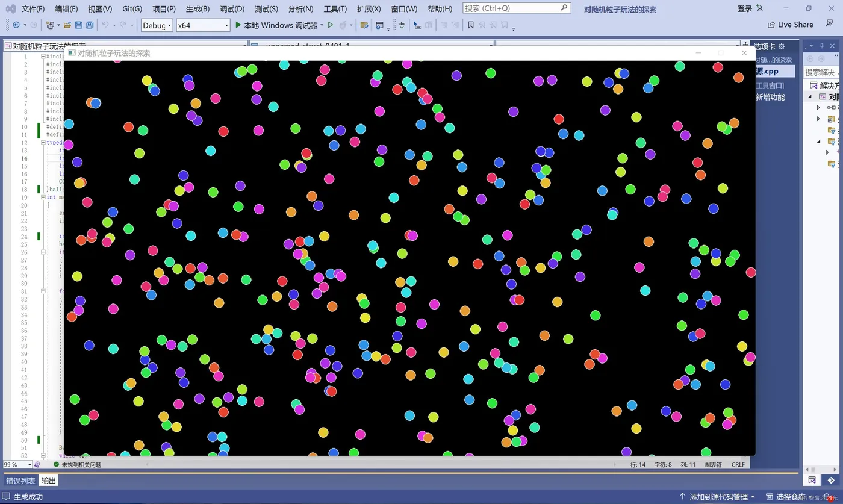Image resolution: width=843 pixels, height=504 pixels.
Task: Collapse the project node in Solution Explorer
Action: (x=810, y=96)
